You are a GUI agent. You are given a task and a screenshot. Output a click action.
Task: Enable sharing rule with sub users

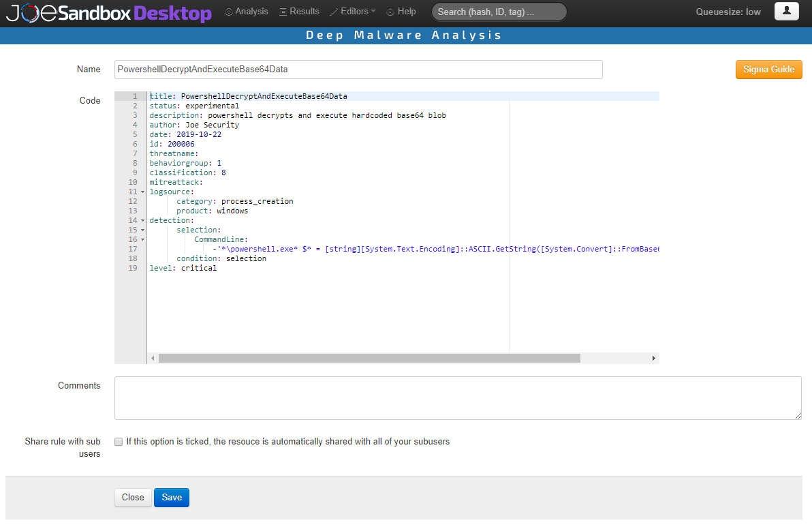click(x=118, y=441)
